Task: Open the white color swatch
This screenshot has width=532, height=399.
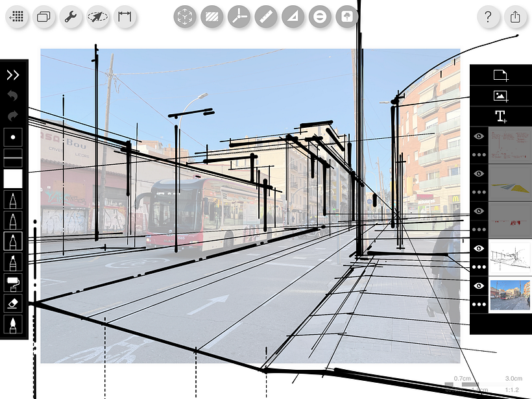Action: [13, 179]
